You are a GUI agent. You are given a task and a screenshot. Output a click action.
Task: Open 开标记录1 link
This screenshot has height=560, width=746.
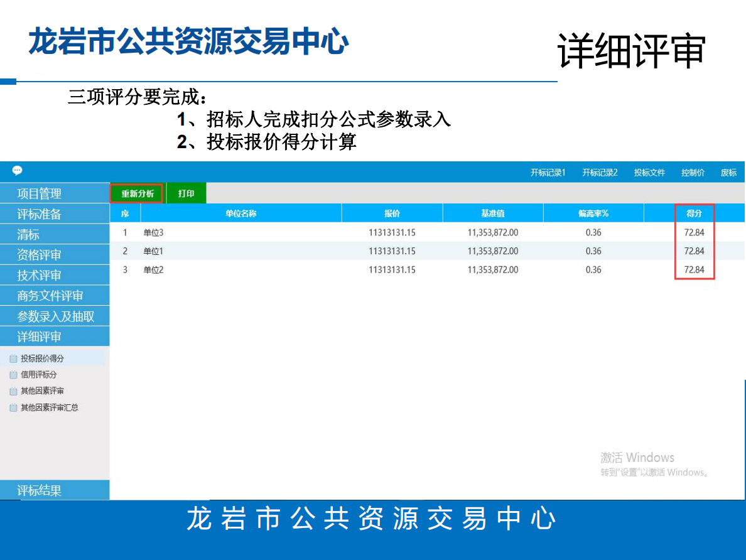coord(548,173)
